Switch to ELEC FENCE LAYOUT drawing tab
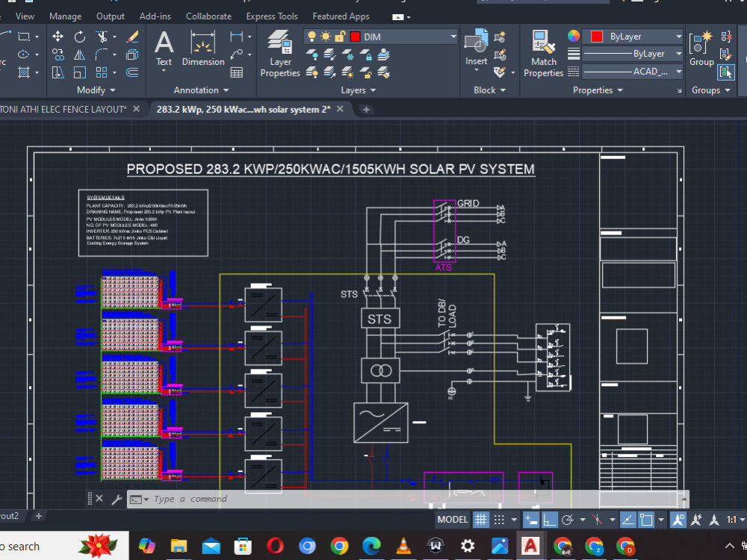Viewport: 747px width, 560px height. [x=63, y=110]
